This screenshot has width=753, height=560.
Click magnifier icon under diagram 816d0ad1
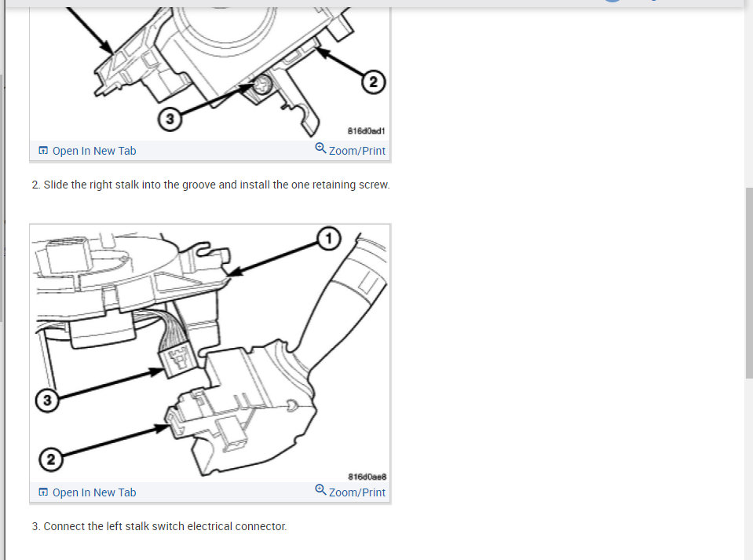coord(320,148)
